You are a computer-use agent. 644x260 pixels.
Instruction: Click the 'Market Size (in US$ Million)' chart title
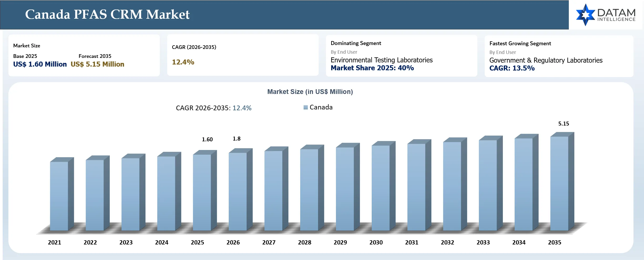click(310, 92)
